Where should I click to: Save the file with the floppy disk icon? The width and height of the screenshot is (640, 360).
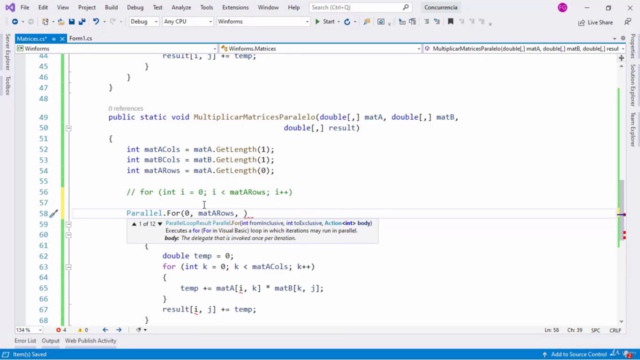71,22
